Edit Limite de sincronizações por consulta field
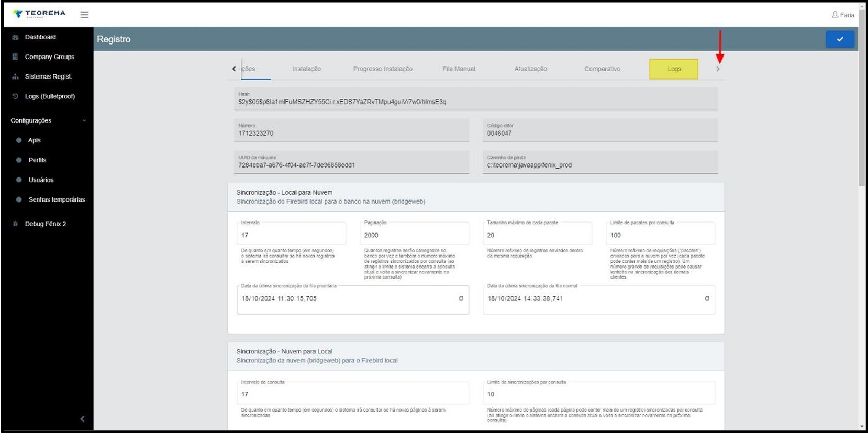The height and width of the screenshot is (433, 868). 598,393
